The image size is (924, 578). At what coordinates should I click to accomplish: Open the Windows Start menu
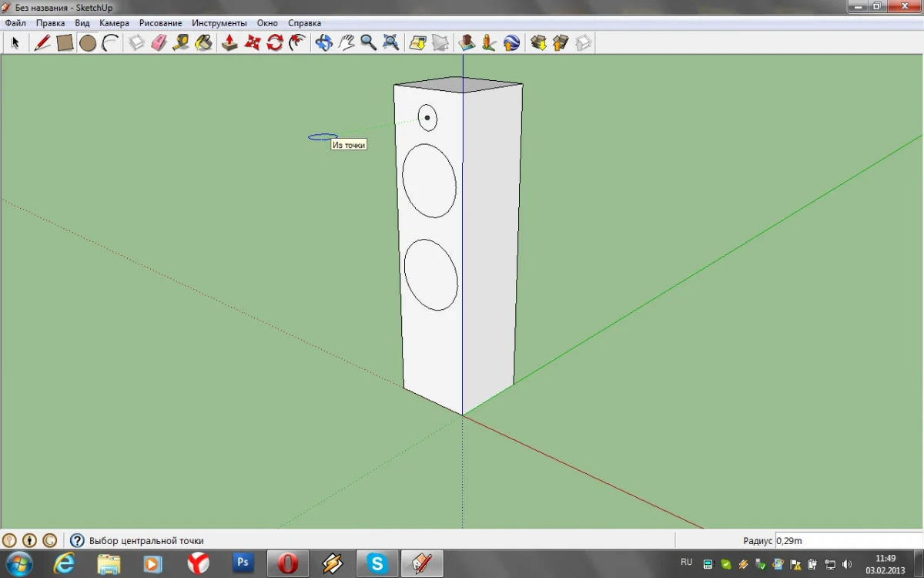[18, 563]
